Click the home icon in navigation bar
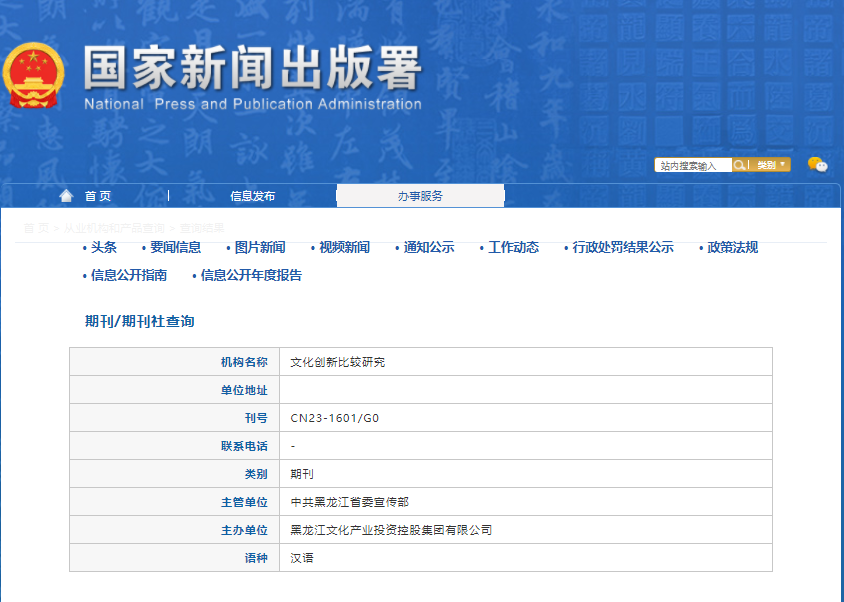Screen dimensions: 844x602 pos(66,196)
